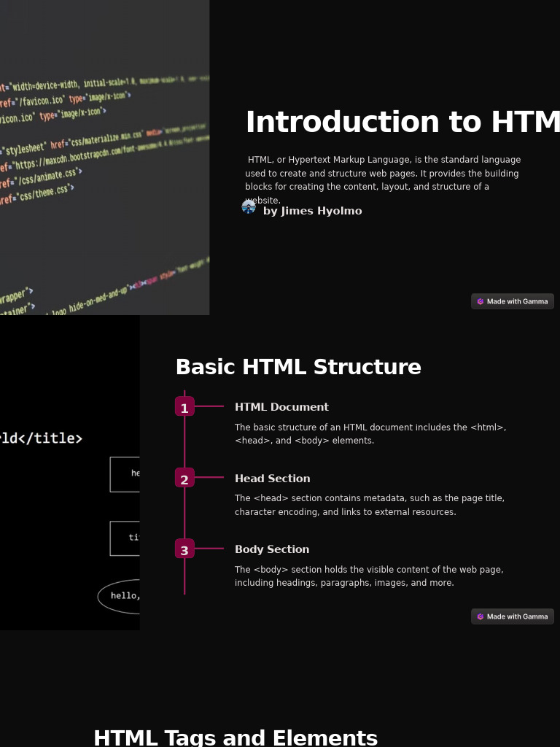Click the 'Basic HTML Structure' heading
This screenshot has width=560, height=747.
click(298, 367)
